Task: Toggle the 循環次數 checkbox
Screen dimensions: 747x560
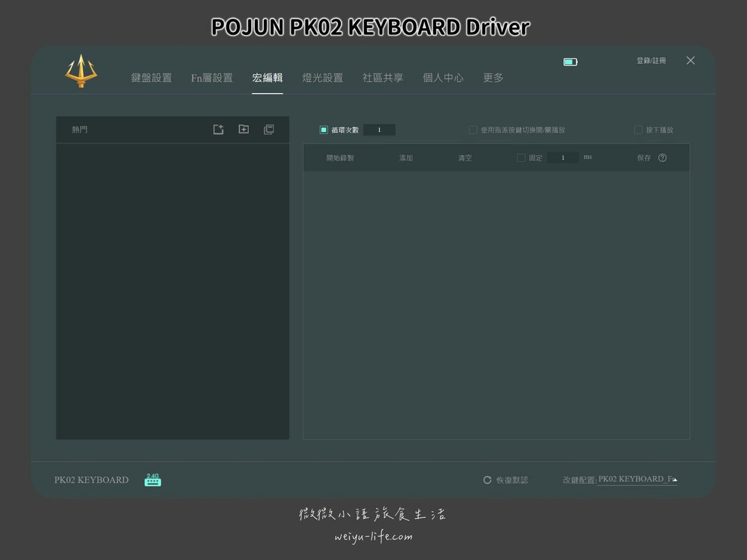Action: tap(324, 130)
